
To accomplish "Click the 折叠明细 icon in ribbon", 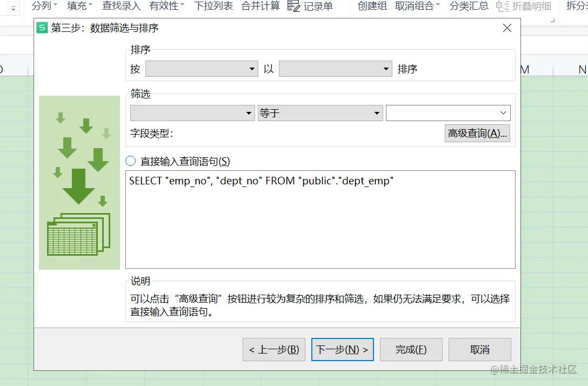I will (502, 6).
